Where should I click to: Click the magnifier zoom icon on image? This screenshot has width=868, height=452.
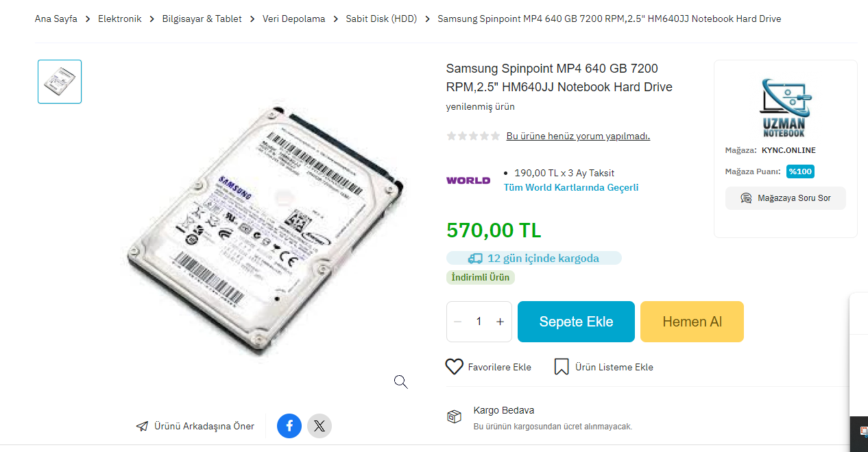click(401, 382)
